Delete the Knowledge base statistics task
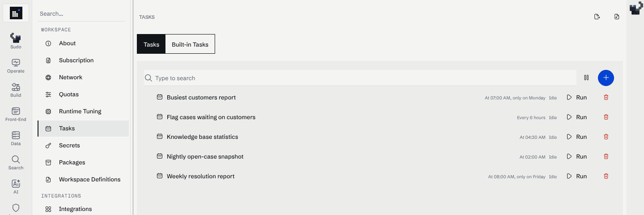Image resolution: width=644 pixels, height=215 pixels. pos(606,137)
